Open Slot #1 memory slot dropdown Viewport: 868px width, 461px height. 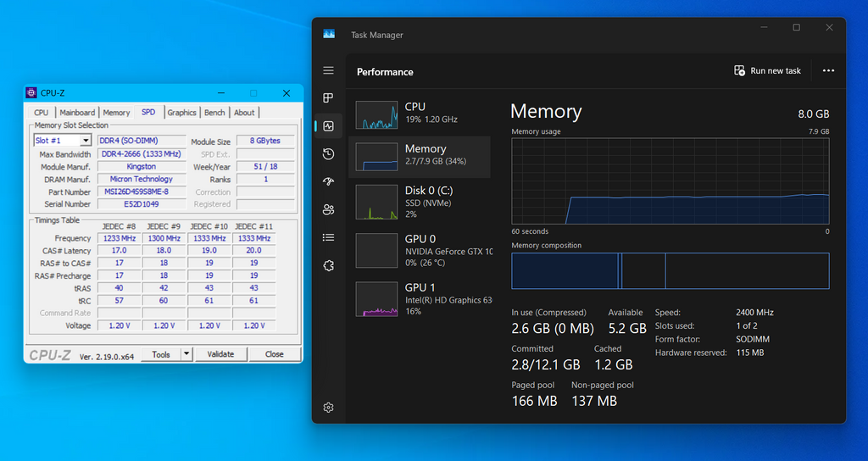coord(63,141)
